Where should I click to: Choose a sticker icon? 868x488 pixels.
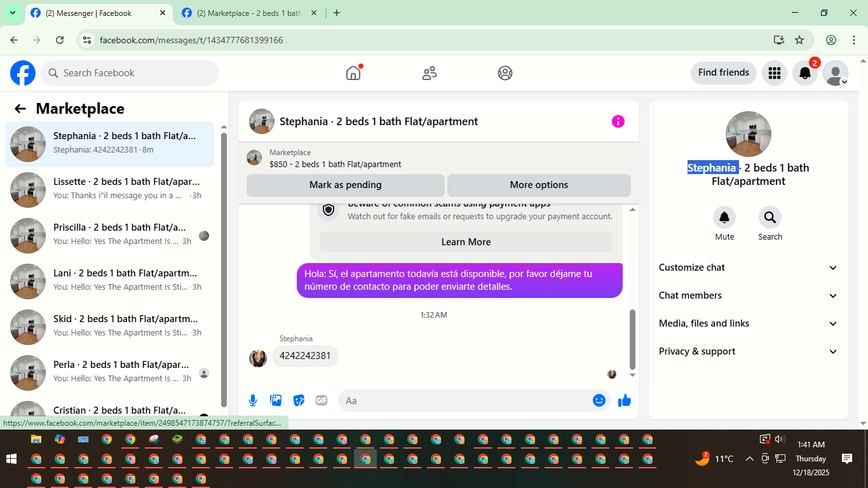coord(299,400)
